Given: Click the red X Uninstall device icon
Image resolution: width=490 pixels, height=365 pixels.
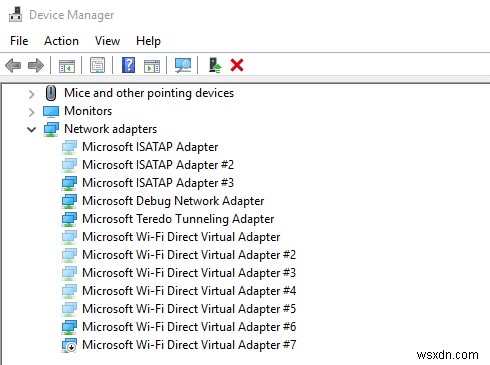Looking at the screenshot, I should tap(237, 65).
